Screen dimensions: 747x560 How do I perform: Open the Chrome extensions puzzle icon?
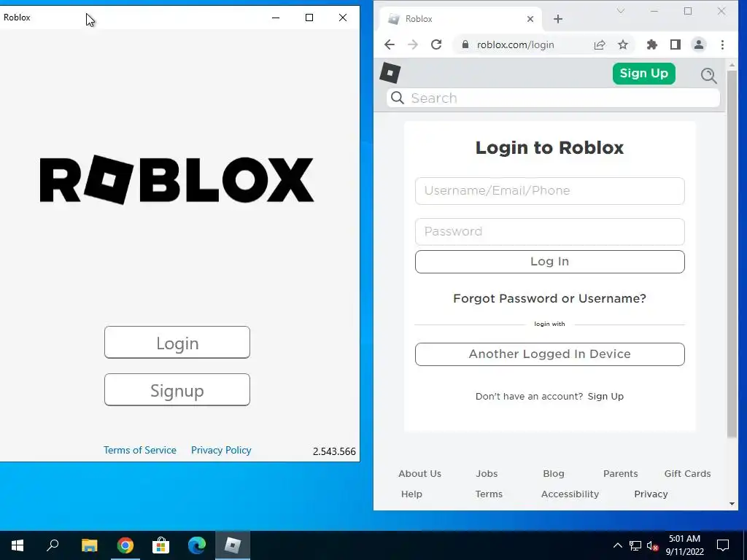pos(651,44)
